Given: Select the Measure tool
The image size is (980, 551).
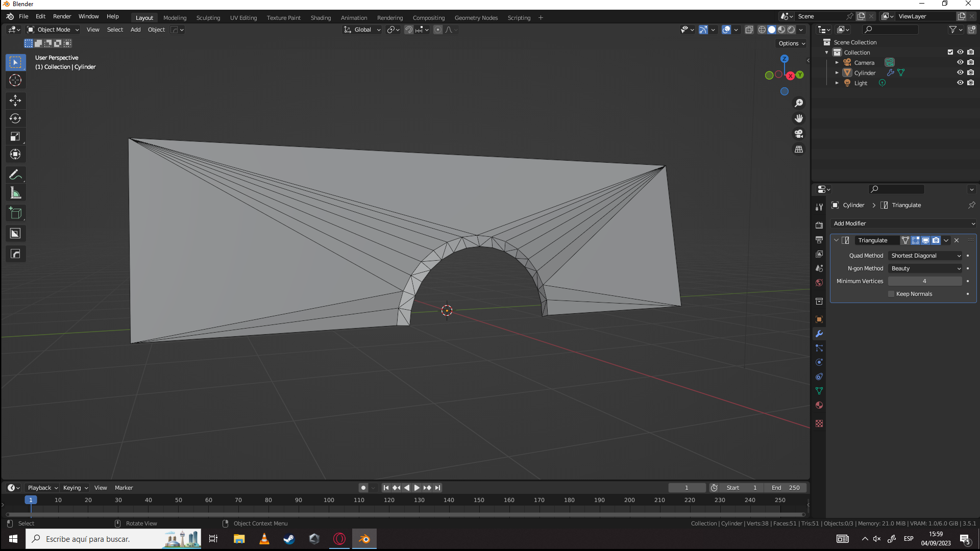Looking at the screenshot, I should [15, 193].
